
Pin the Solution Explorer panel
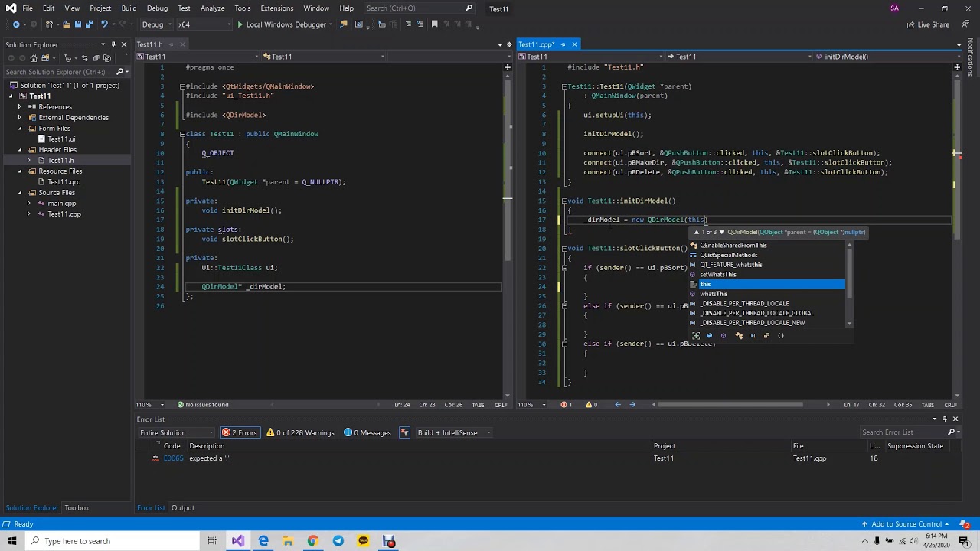click(113, 44)
